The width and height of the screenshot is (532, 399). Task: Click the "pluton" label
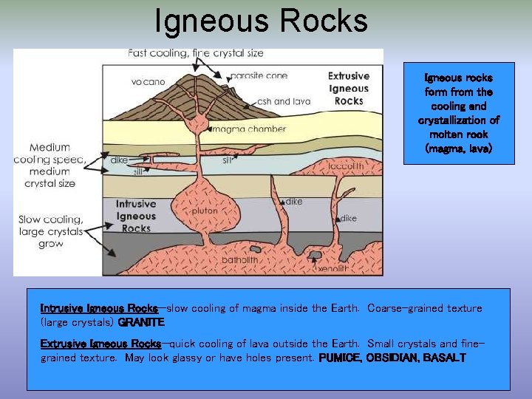pyautogui.click(x=205, y=211)
